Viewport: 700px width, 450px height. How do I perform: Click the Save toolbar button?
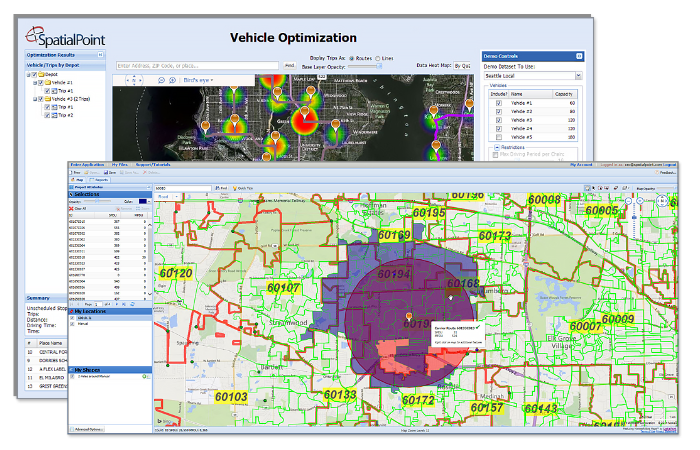pyautogui.click(x=110, y=172)
